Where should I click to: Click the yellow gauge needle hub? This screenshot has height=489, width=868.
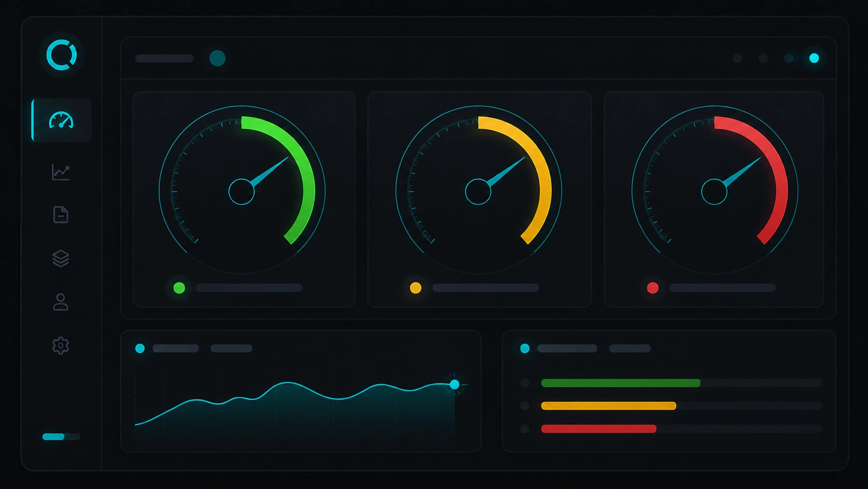point(478,192)
